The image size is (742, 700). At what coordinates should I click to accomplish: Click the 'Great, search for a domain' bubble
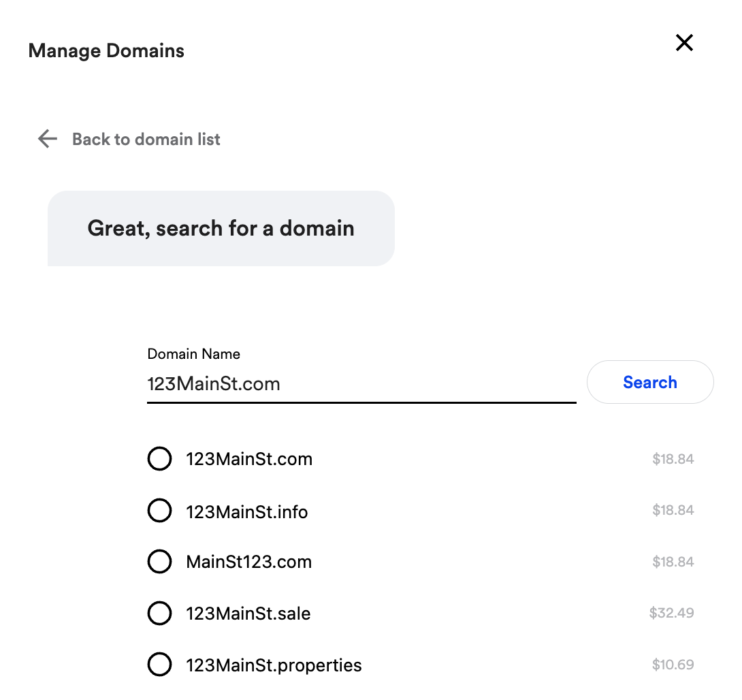coord(221,228)
